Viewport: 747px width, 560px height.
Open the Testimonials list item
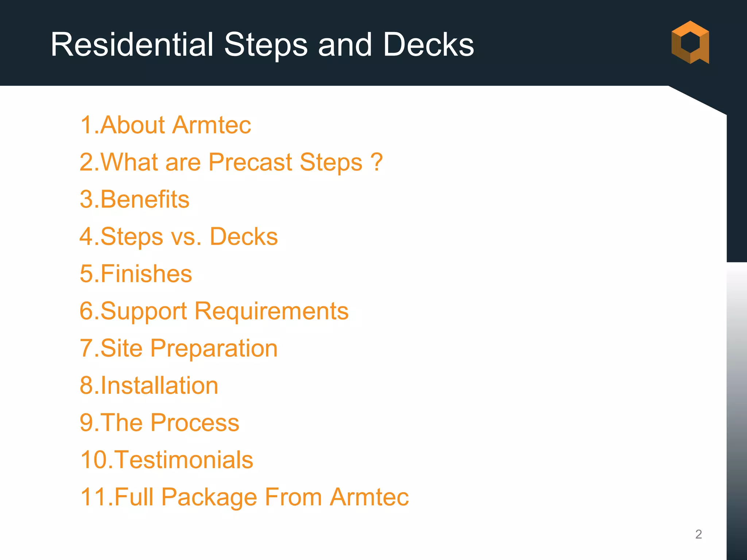tap(166, 460)
